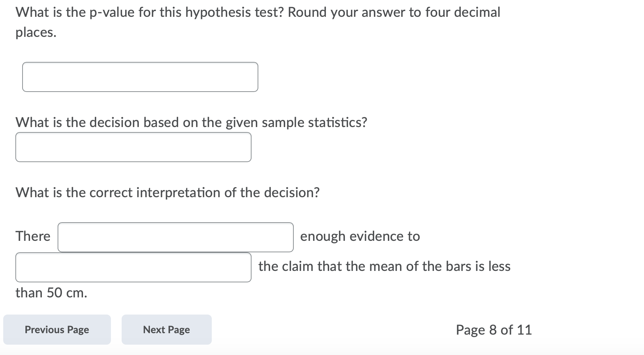Click the "What is the p-value" question text
Image resolution: width=644 pixels, height=355 pixels.
pyautogui.click(x=107, y=13)
